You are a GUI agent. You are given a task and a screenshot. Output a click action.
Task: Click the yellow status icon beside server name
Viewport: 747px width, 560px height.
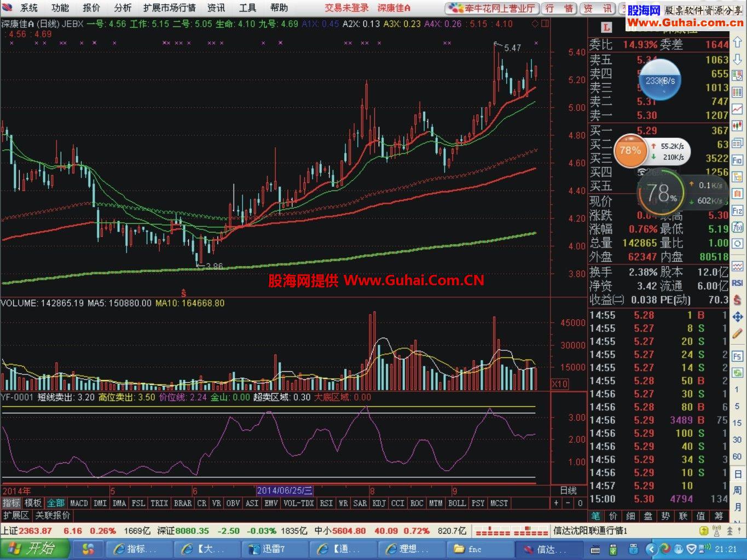704,530
